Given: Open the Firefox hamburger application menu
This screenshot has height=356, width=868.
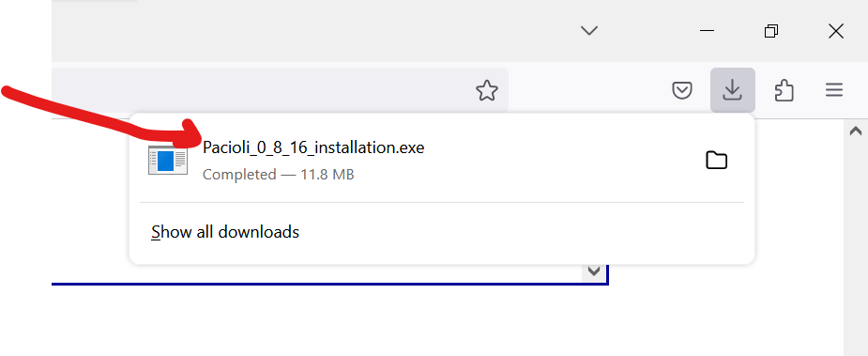Looking at the screenshot, I should tap(833, 90).
